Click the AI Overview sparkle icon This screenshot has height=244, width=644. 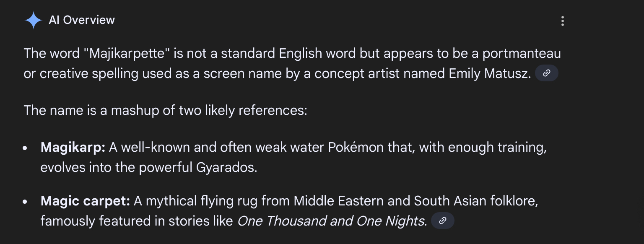(x=33, y=20)
